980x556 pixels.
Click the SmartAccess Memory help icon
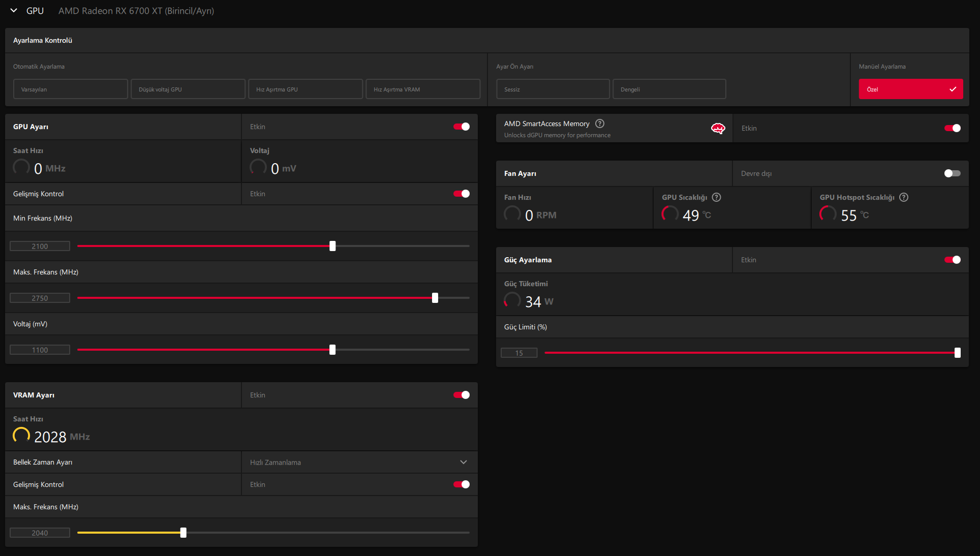[600, 123]
